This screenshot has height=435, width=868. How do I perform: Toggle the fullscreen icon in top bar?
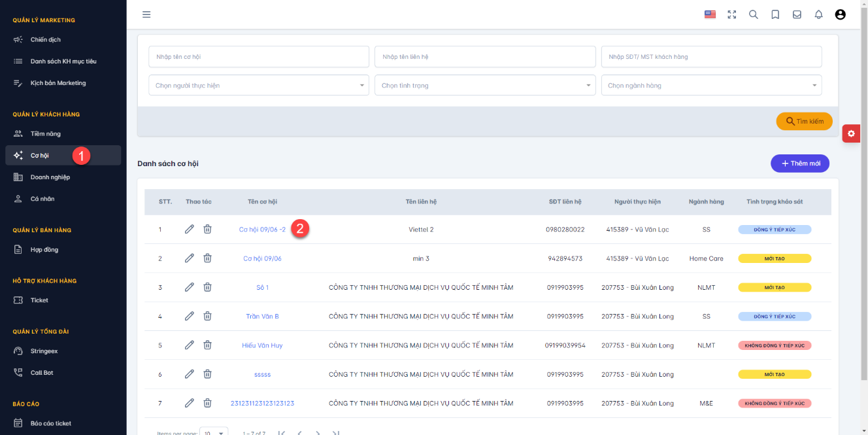point(732,14)
